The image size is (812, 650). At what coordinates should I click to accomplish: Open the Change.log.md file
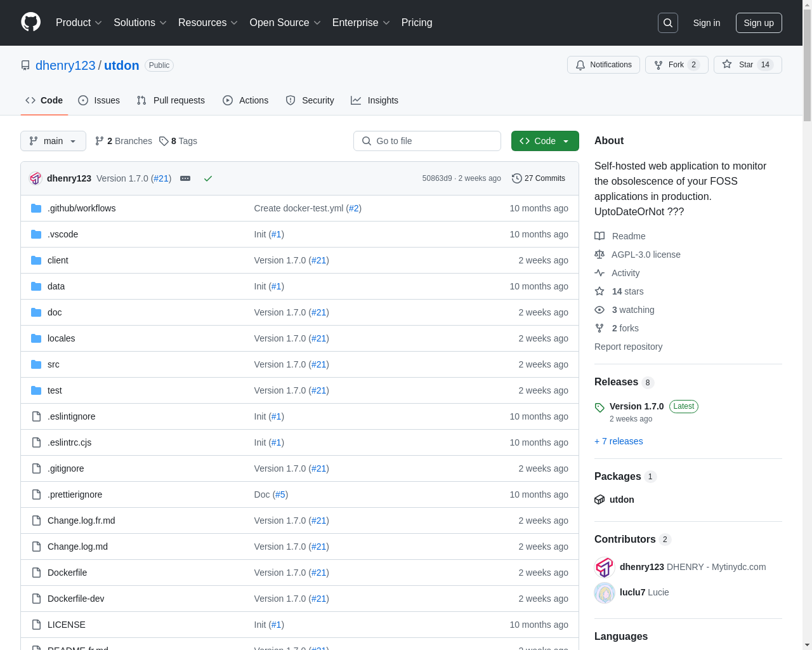77,547
